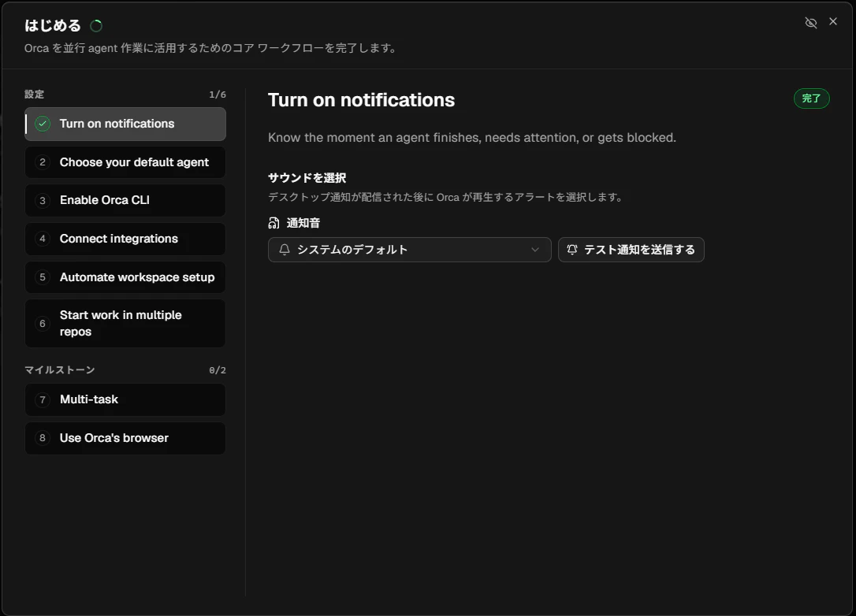Open the システムのデフォルト sound dropdown
Screen dimensions: 856x616
(x=409, y=250)
